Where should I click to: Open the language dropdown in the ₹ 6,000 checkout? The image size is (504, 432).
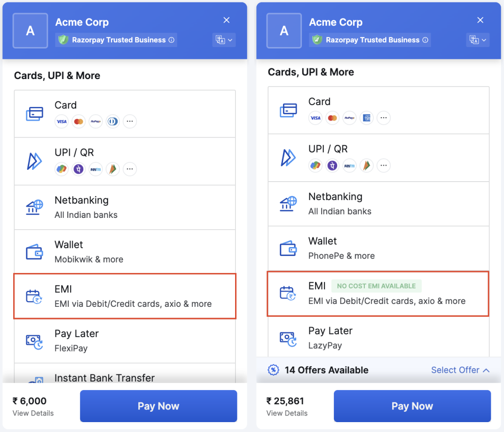tap(224, 40)
